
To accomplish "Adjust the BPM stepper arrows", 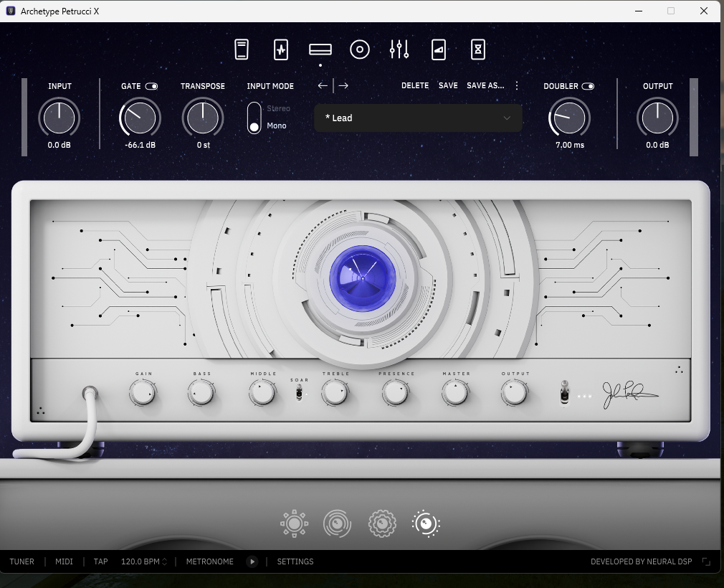I will [165, 561].
